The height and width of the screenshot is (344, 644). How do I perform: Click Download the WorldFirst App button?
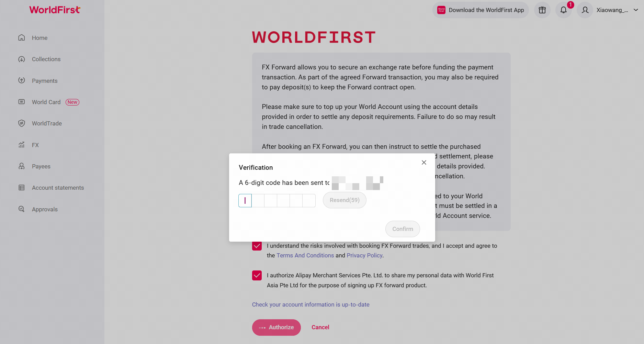point(481,10)
